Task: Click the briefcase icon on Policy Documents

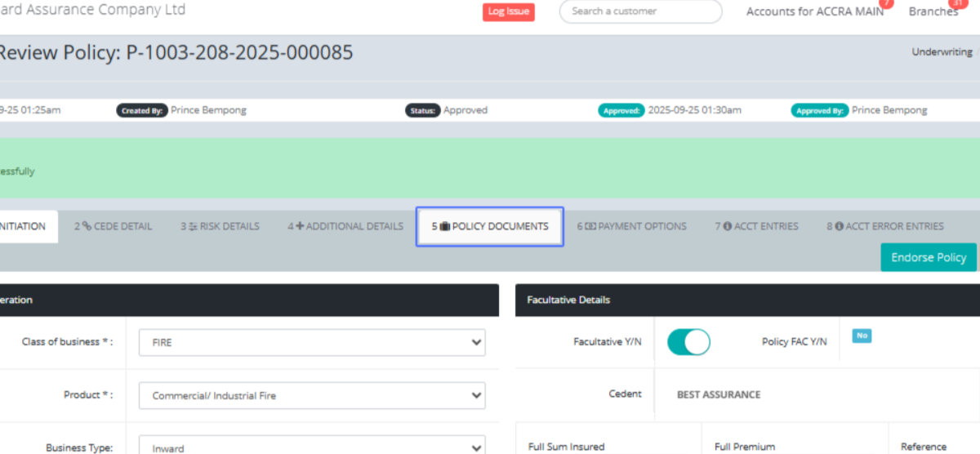Action: click(x=445, y=226)
